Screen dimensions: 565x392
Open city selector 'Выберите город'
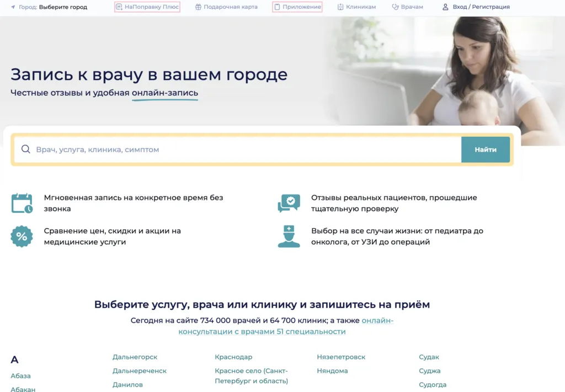63,7
